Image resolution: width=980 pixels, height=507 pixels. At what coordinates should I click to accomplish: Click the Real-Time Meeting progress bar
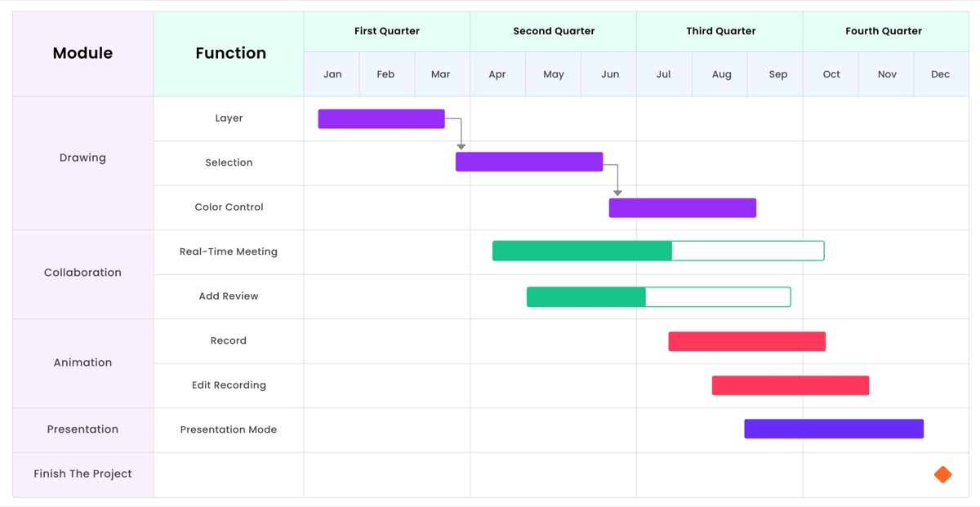coord(658,251)
